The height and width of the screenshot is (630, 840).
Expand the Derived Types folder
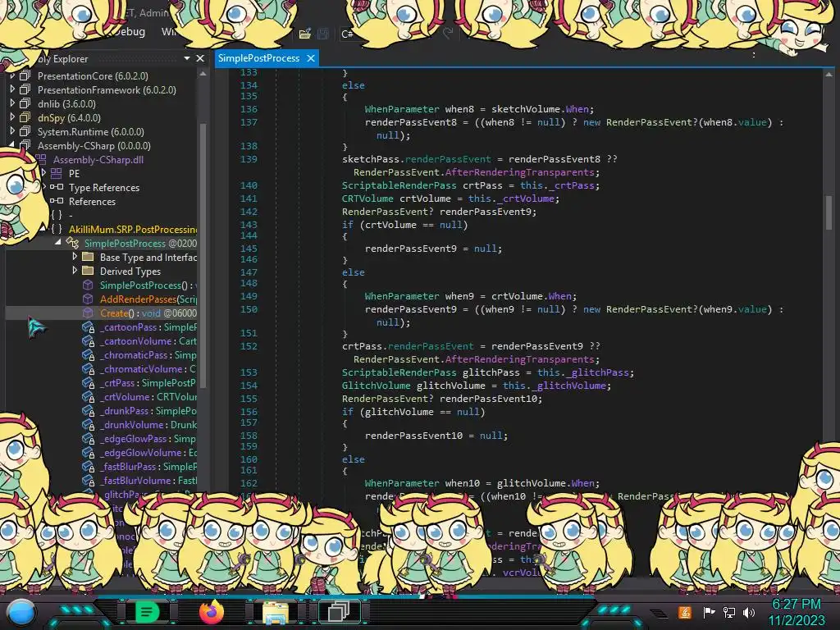click(x=75, y=271)
